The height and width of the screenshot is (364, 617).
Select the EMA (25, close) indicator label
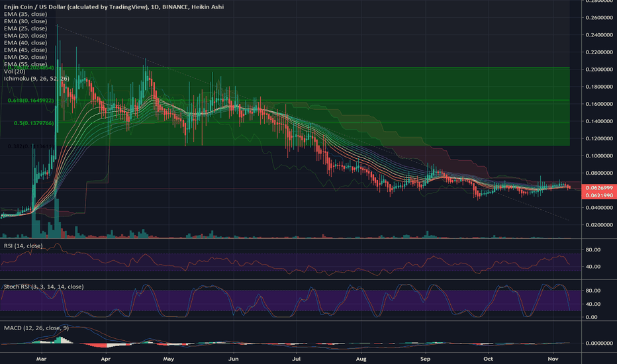click(25, 28)
